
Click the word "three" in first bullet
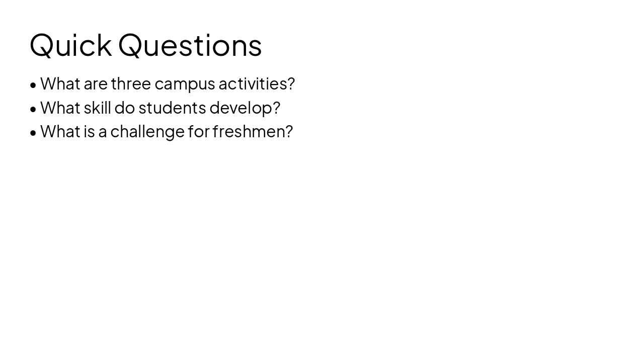click(131, 84)
